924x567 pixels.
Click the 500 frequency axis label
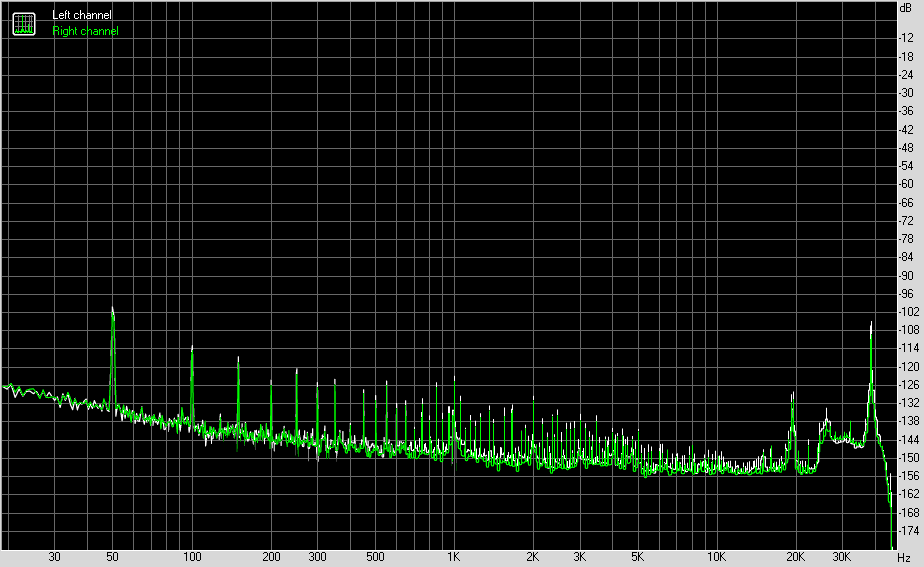[x=375, y=557]
